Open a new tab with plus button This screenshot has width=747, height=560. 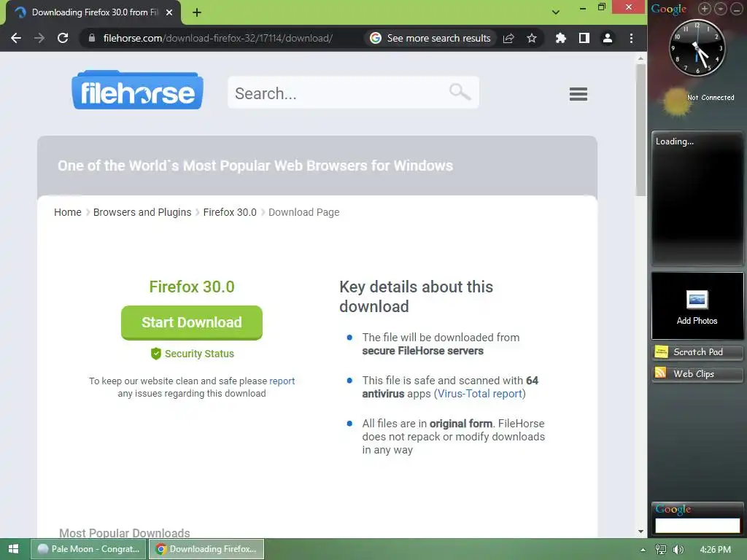(197, 12)
